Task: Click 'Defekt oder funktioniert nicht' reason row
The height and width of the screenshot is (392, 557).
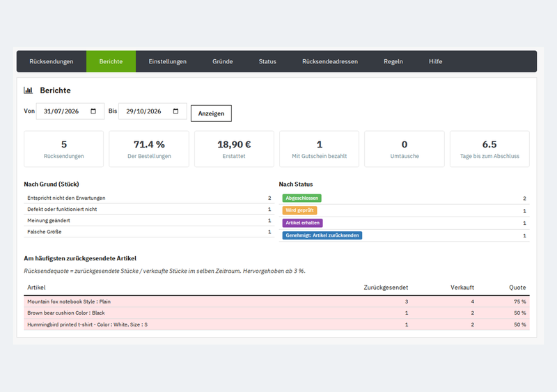Action: 149,210
